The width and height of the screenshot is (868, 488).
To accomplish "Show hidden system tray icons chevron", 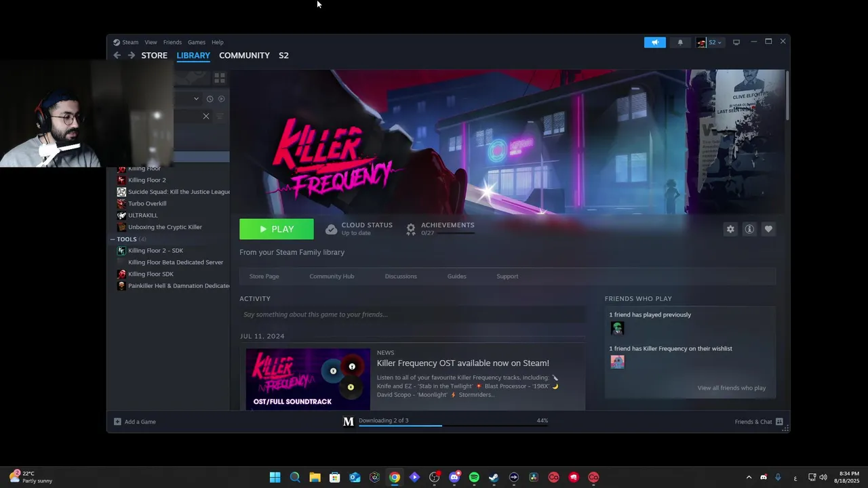I will (749, 477).
